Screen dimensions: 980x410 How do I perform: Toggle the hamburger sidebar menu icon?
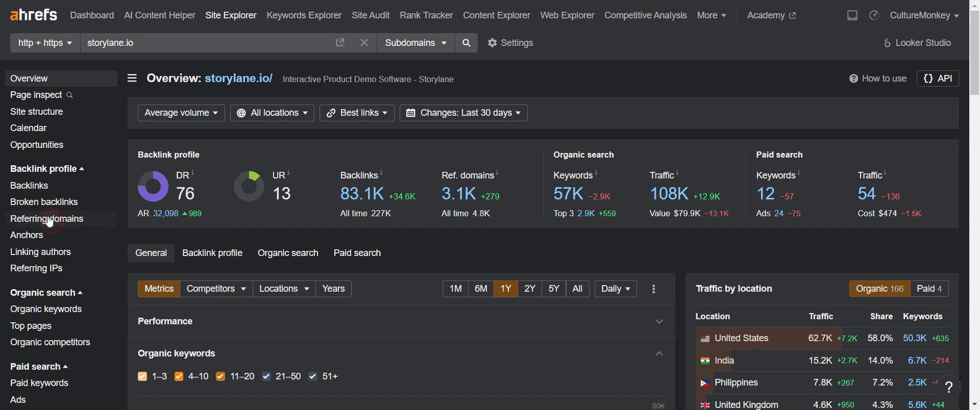[x=132, y=78]
